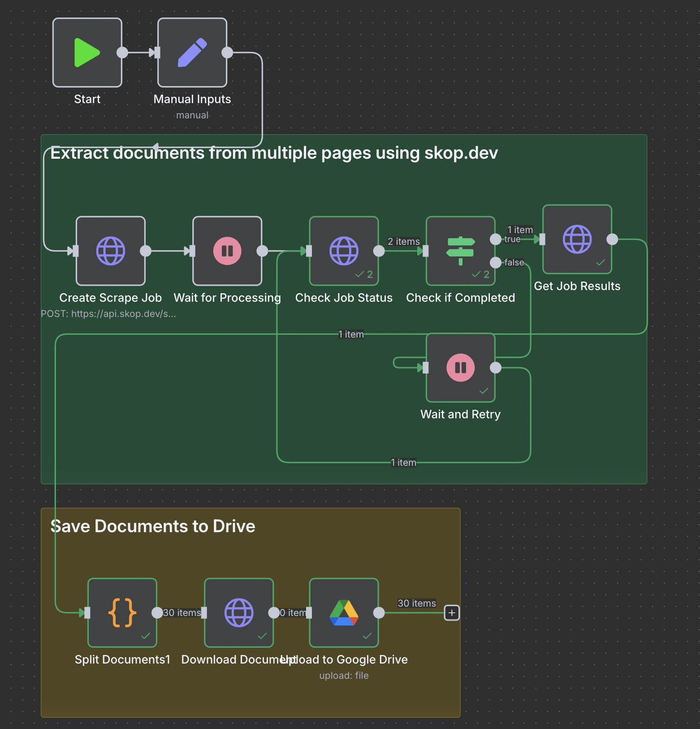
Task: Click the 'Manual Inputs' label
Action: click(x=192, y=99)
